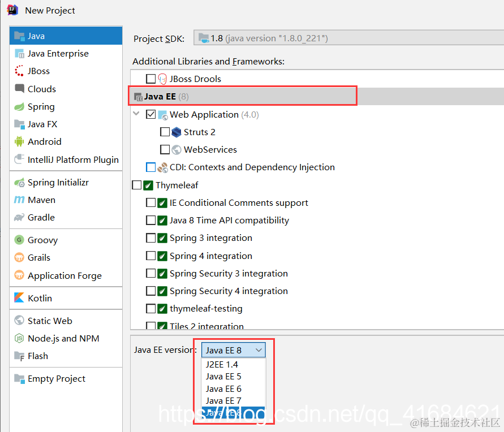
Task: Click the Kotlin K logo icon
Action: pos(19,298)
